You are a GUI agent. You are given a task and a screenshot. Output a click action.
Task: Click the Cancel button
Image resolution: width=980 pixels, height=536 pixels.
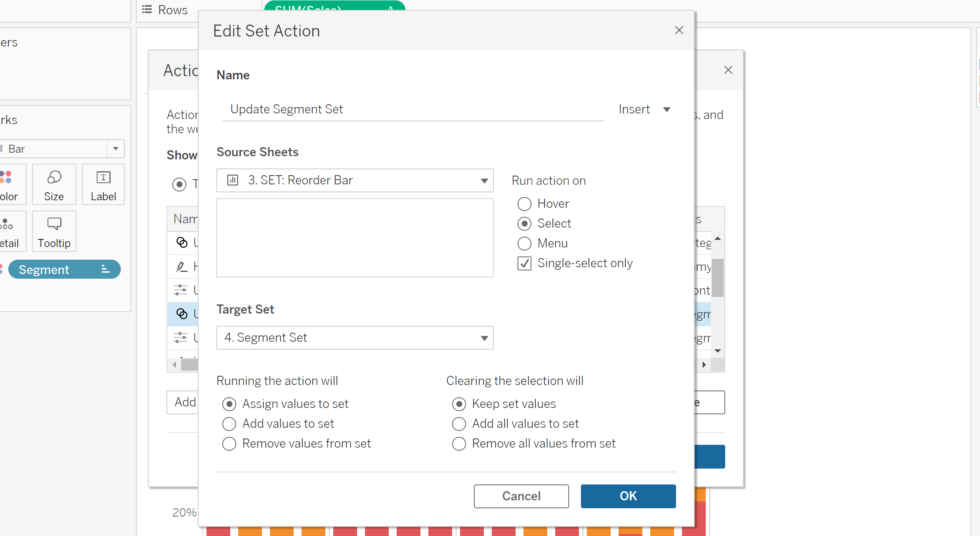[x=521, y=496]
